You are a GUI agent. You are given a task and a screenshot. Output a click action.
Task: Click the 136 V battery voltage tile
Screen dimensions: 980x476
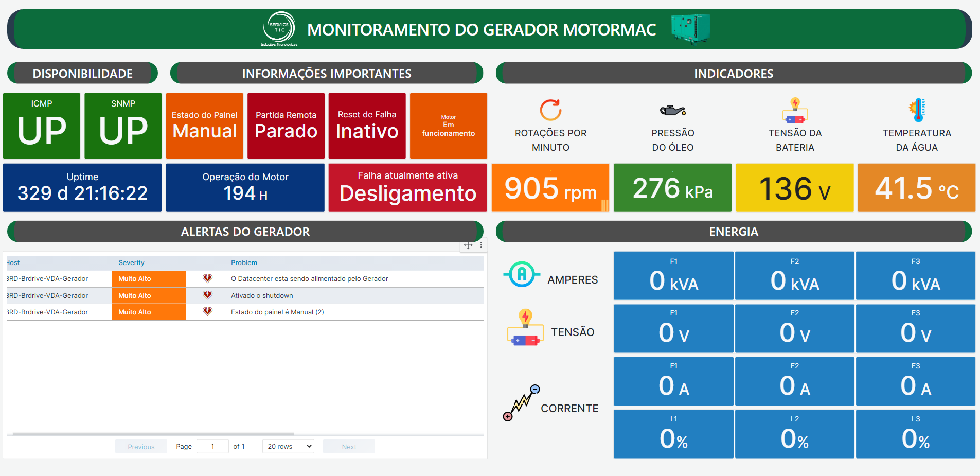pos(795,188)
